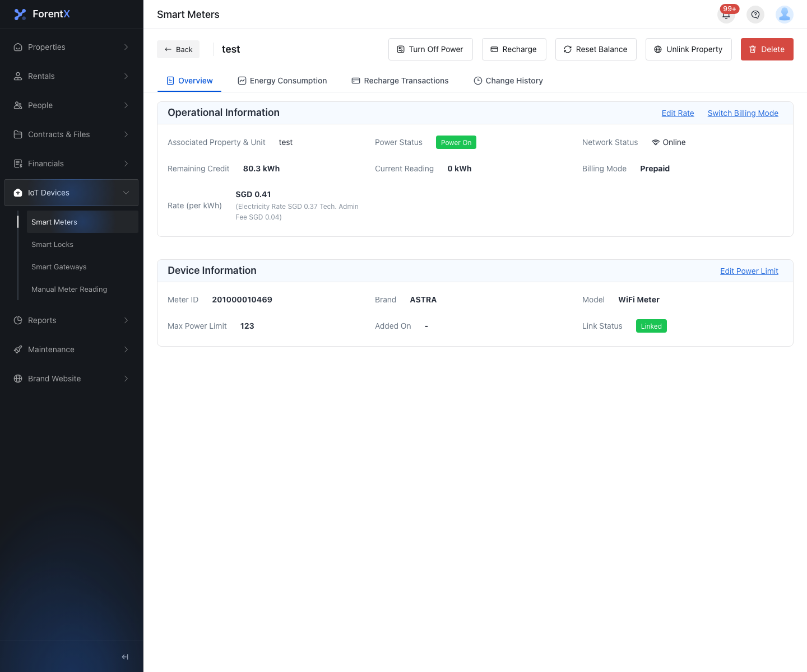
Task: Click the Brand Website globe icon
Action: (x=18, y=379)
